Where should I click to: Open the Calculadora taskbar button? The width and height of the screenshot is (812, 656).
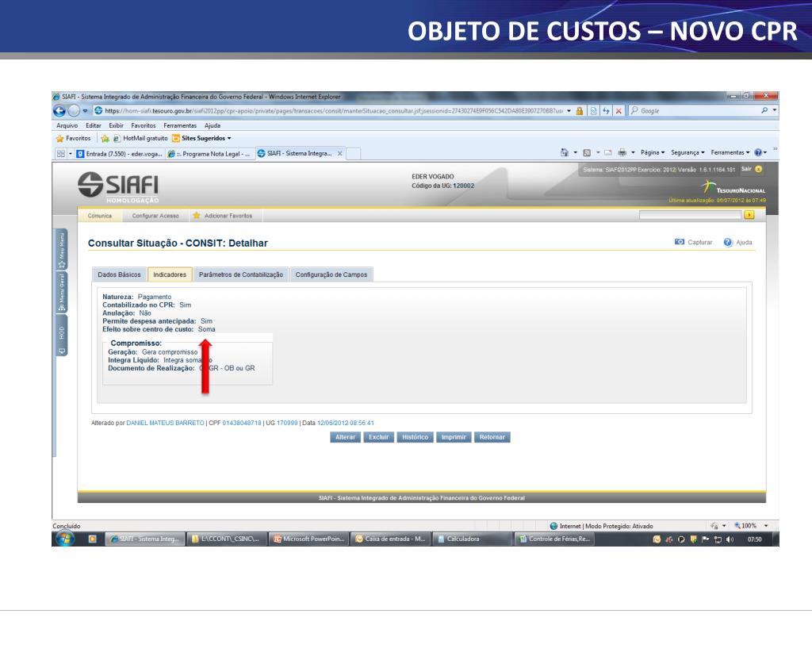(x=472, y=539)
